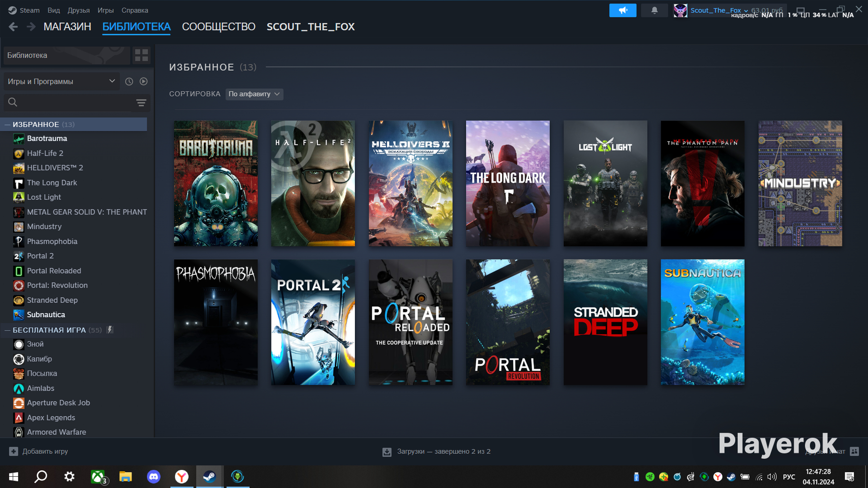The width and height of the screenshot is (868, 488).
Task: Open the Xbox app on taskbar
Action: 98,477
